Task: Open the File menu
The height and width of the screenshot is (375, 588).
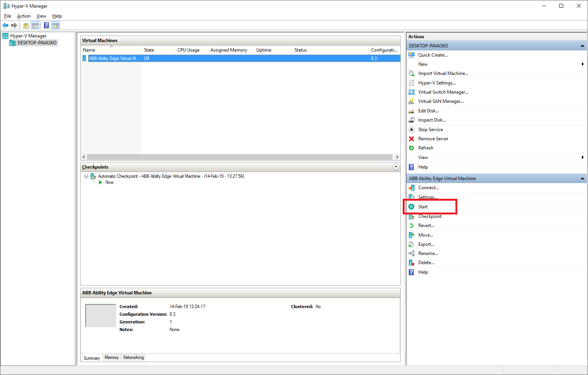Action: click(x=8, y=16)
